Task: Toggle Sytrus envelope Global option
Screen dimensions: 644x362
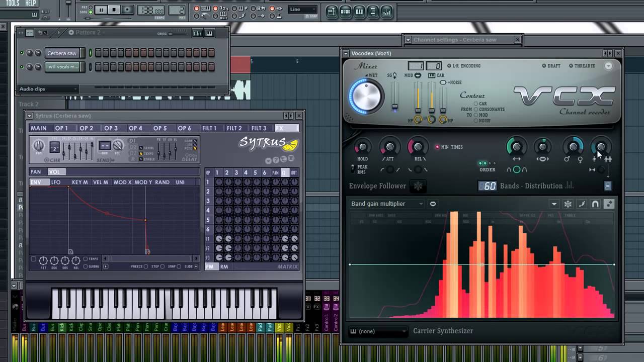Action: tap(85, 266)
